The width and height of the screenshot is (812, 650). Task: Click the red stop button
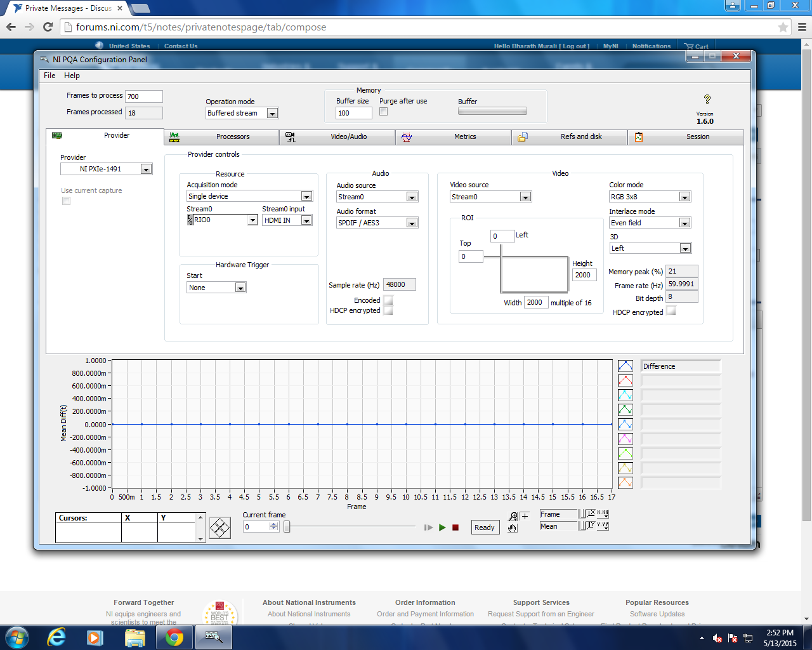pyautogui.click(x=455, y=527)
